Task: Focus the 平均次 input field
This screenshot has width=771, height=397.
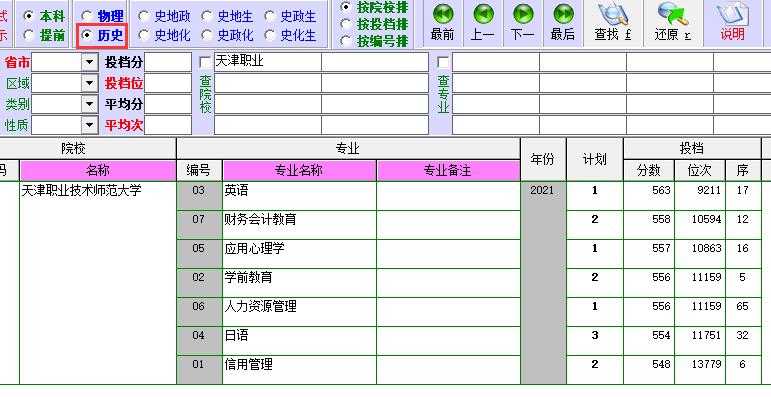Action: click(168, 125)
